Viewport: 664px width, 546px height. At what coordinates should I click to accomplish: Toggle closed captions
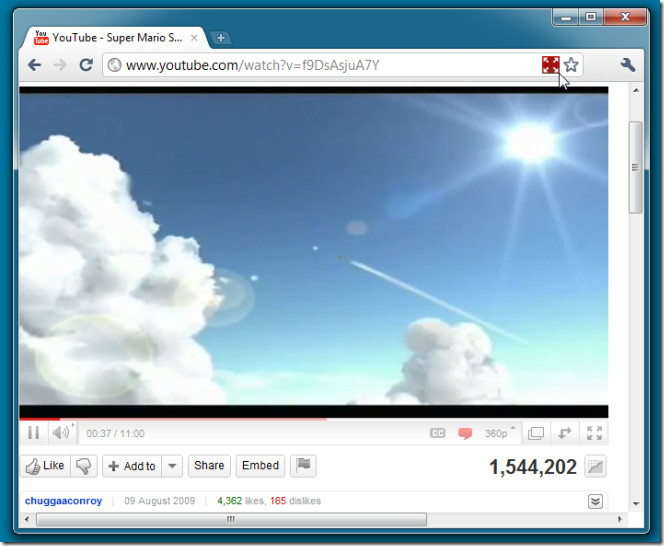(x=437, y=433)
